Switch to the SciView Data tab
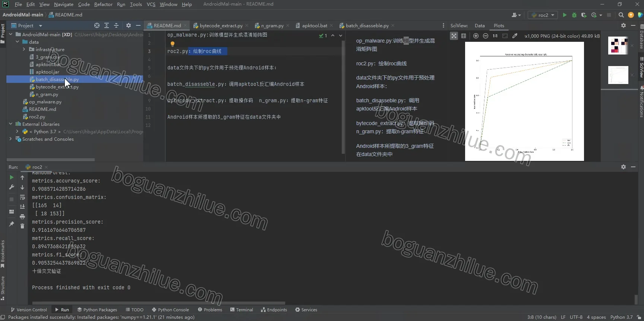The height and width of the screenshot is (321, 644). pyautogui.click(x=480, y=25)
